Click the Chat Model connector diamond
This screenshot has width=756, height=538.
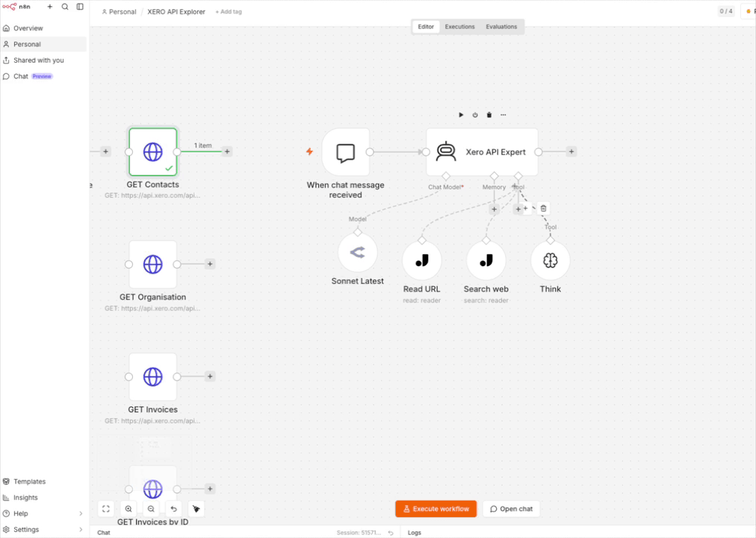(x=445, y=176)
